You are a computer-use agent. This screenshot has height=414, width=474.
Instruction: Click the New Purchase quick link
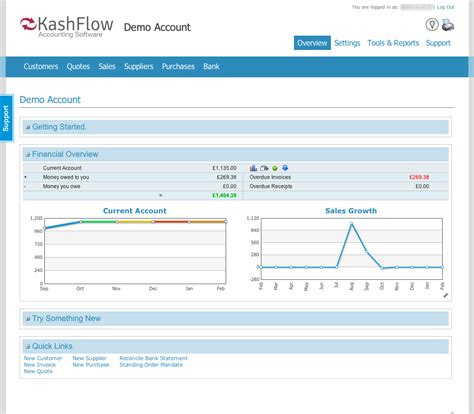[91, 365]
